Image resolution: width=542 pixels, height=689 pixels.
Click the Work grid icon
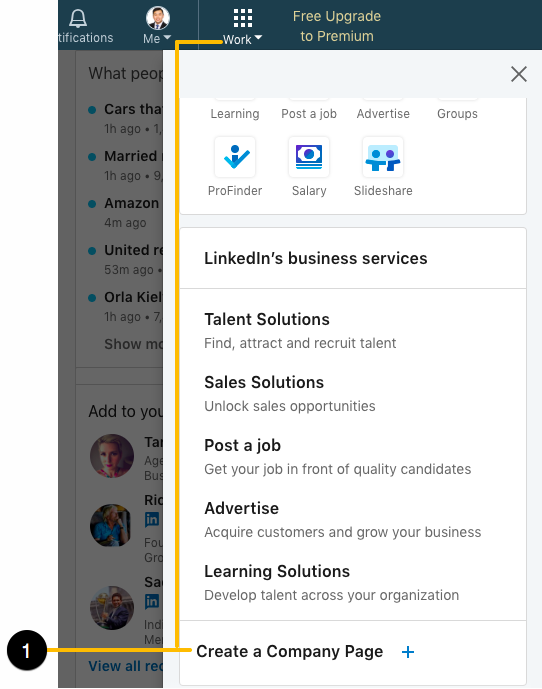pos(243,18)
